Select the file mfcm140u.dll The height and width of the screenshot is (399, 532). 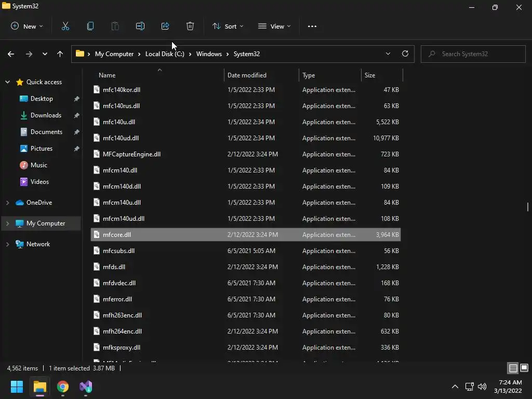click(x=246, y=203)
